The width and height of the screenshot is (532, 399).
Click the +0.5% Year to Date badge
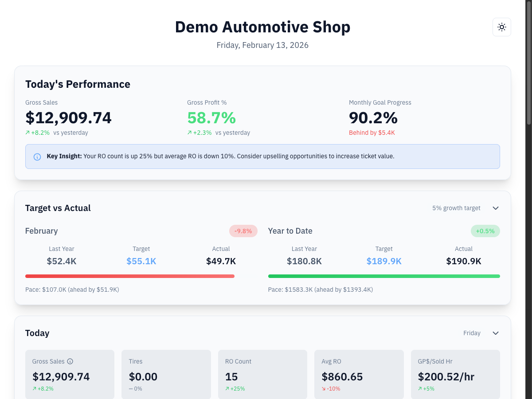pos(485,231)
